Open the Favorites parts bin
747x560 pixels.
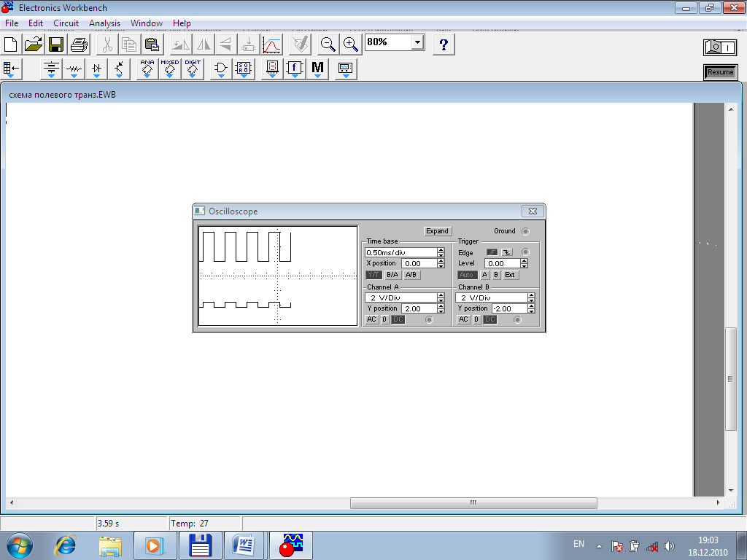10,69
